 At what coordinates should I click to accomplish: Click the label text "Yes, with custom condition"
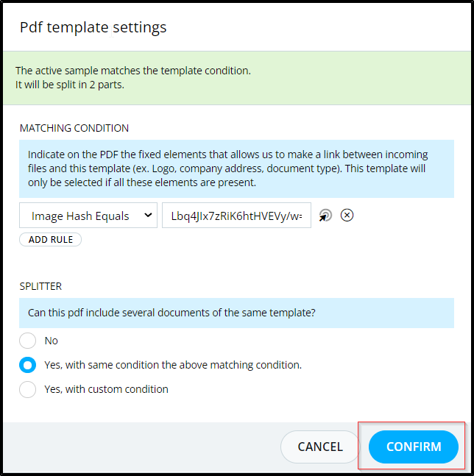click(x=106, y=389)
